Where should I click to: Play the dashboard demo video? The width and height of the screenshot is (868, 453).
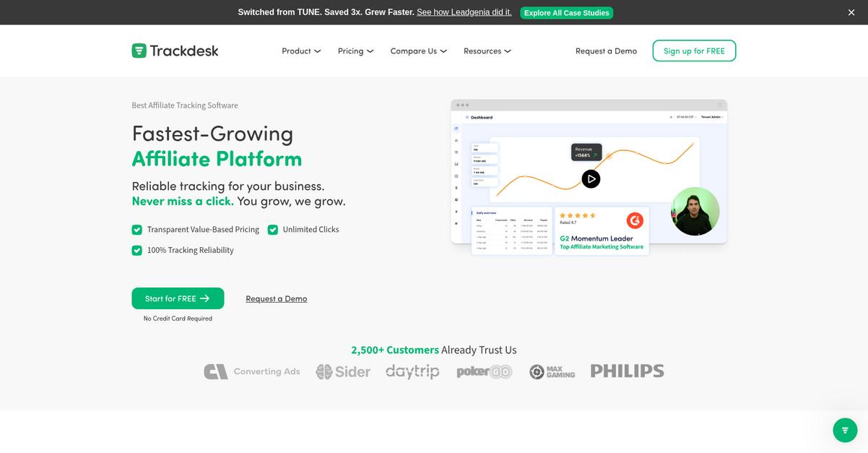(591, 178)
